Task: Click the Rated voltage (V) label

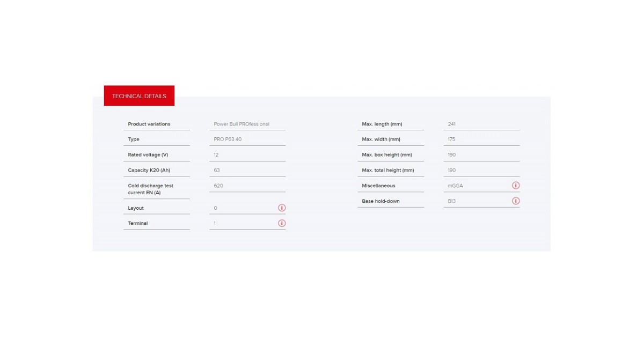Action: pyautogui.click(x=148, y=155)
